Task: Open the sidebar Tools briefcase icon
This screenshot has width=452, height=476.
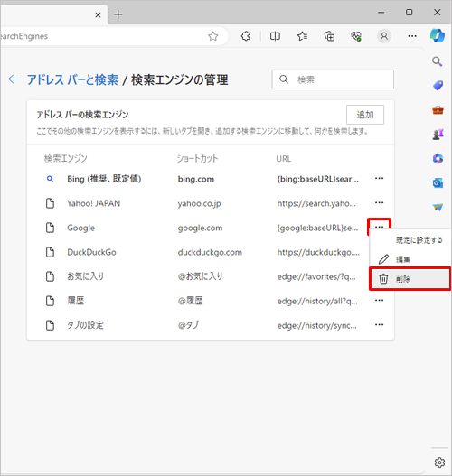Action: [x=438, y=110]
